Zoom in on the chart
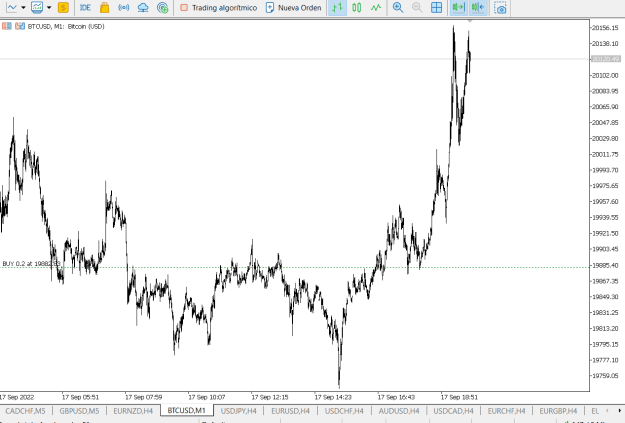This screenshot has height=423, width=625. [398, 7]
